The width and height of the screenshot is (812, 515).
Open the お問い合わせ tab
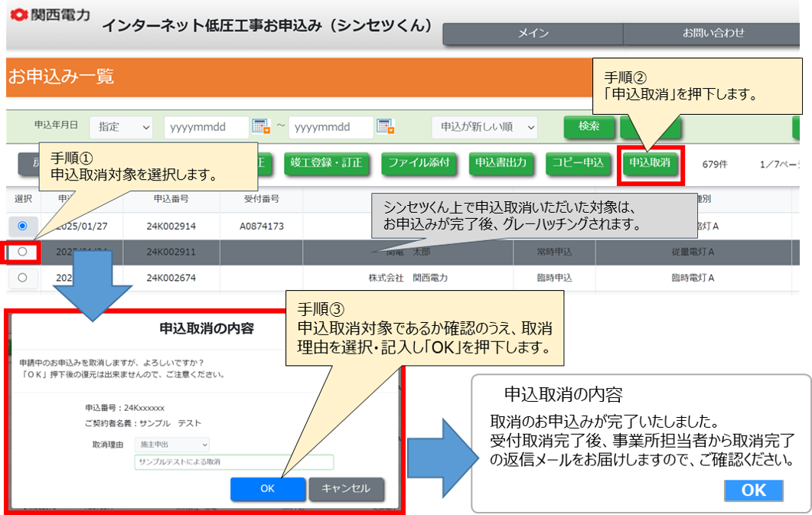tap(713, 34)
